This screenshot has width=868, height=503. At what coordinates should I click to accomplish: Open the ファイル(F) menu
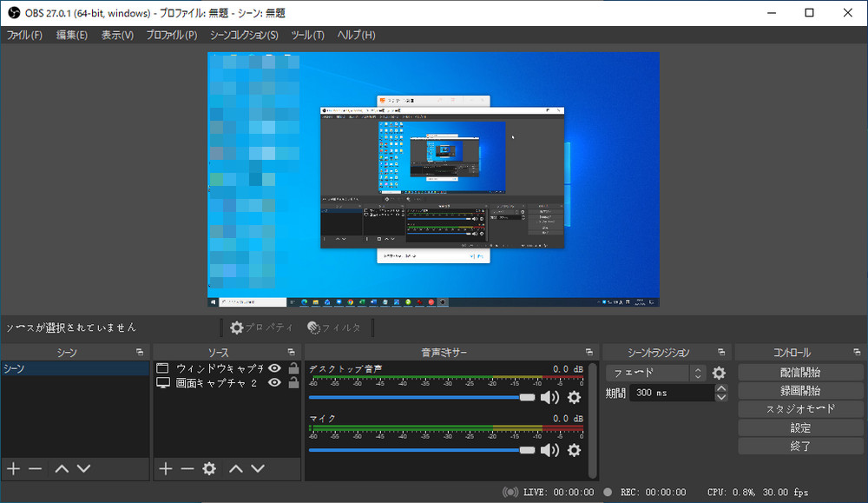pos(24,35)
